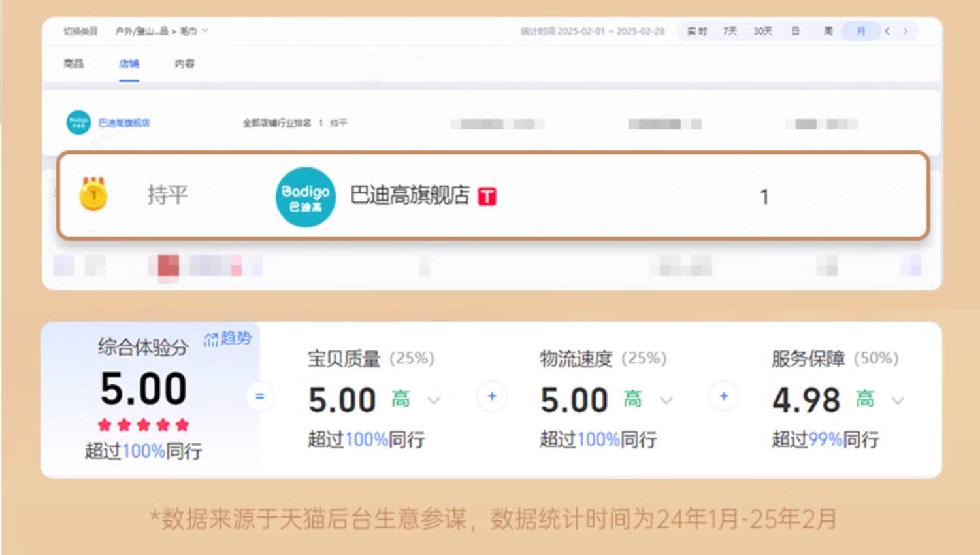Select the 7天 time range
The width and height of the screenshot is (980, 555).
coord(730,31)
